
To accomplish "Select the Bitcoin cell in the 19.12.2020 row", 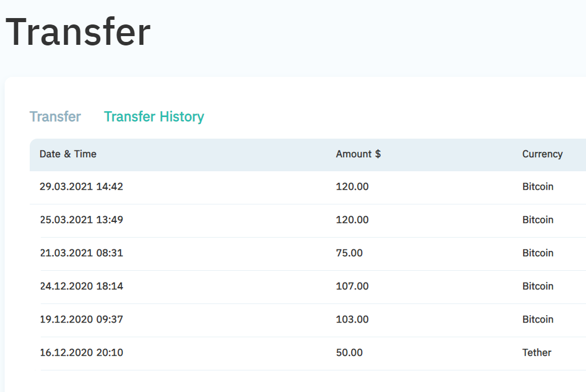I will click(538, 320).
